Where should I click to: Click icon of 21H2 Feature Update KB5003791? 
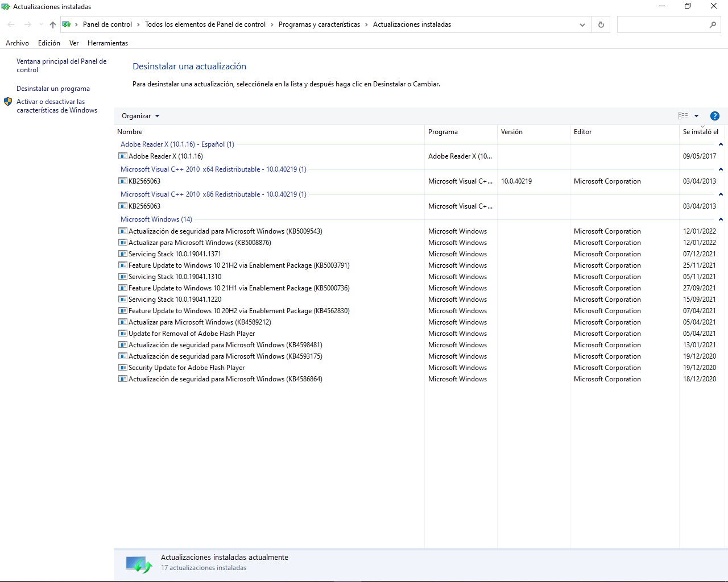point(122,265)
